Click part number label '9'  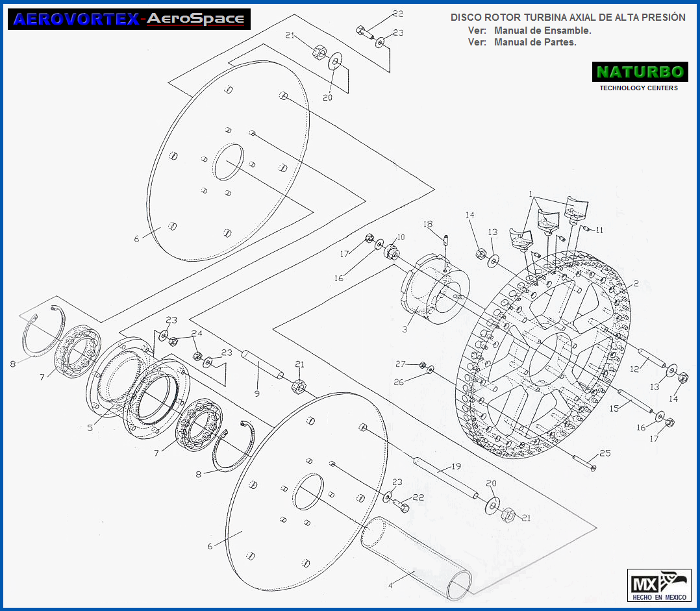pyautogui.click(x=256, y=393)
